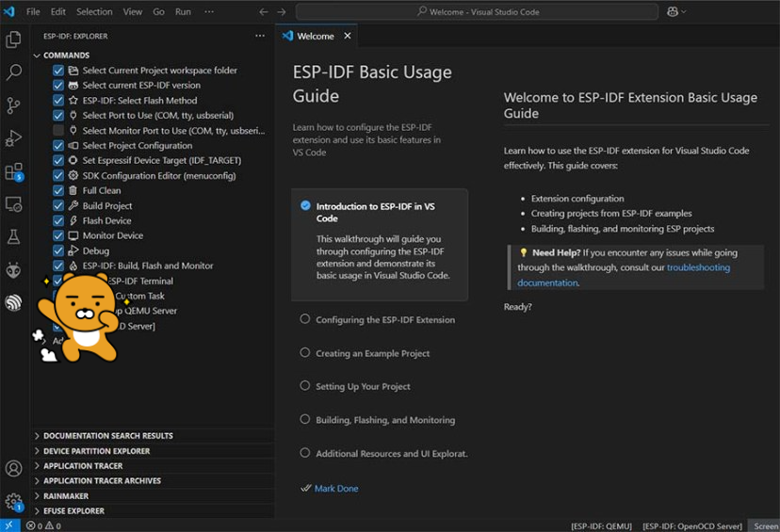
Task: Click the VS Code logo in title bar
Action: [x=9, y=11]
